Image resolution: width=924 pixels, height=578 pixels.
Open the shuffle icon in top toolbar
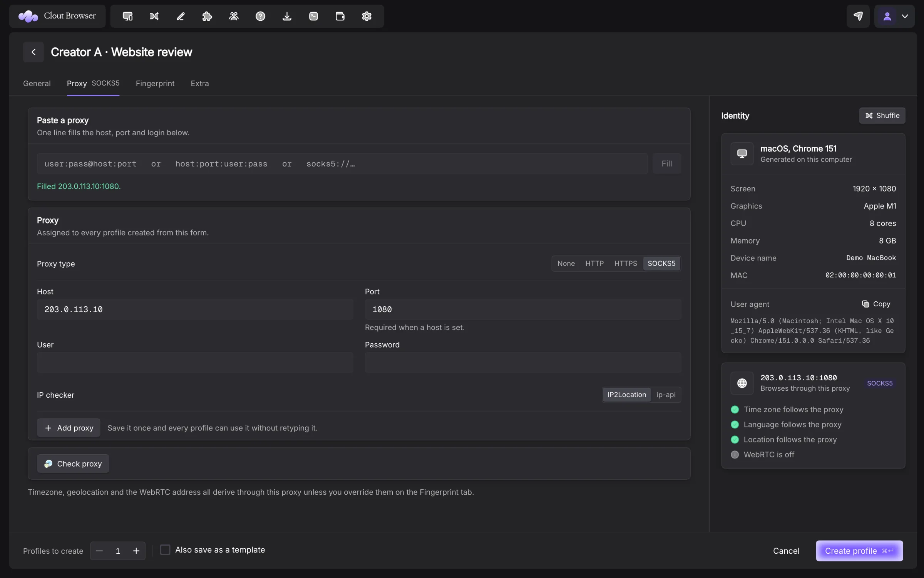click(x=154, y=16)
